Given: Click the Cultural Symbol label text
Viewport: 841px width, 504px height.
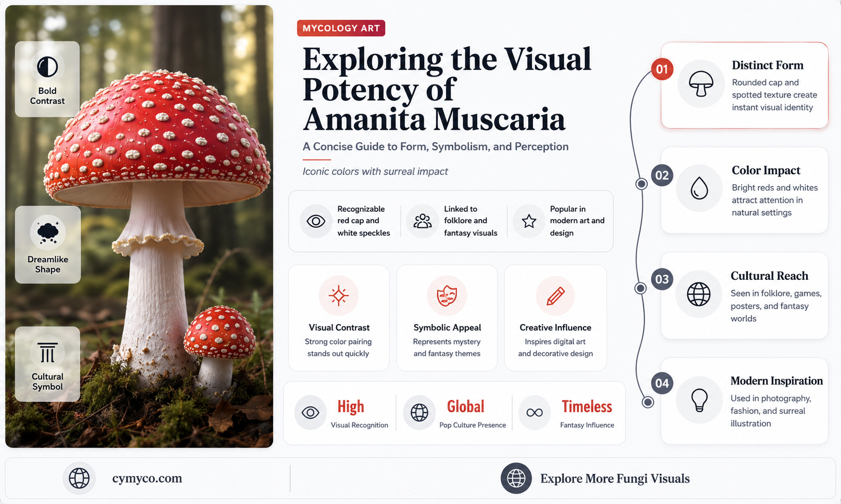Looking at the screenshot, I should pos(47,382).
